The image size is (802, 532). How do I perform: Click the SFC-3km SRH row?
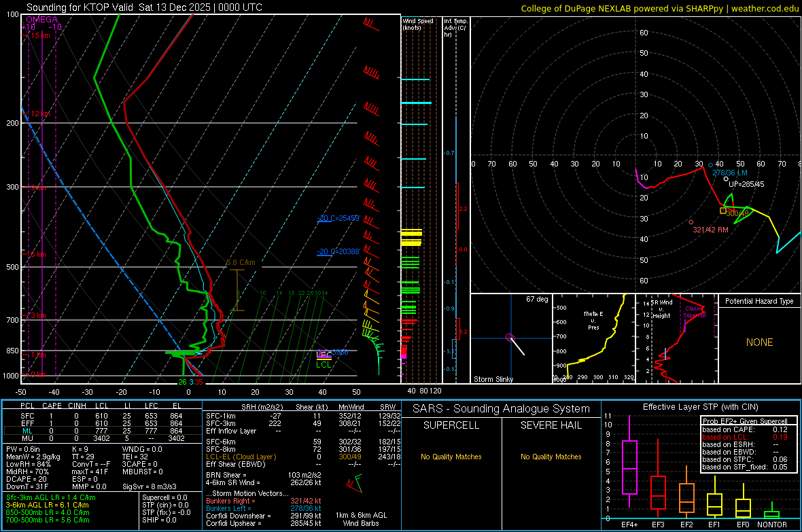pyautogui.click(x=303, y=423)
